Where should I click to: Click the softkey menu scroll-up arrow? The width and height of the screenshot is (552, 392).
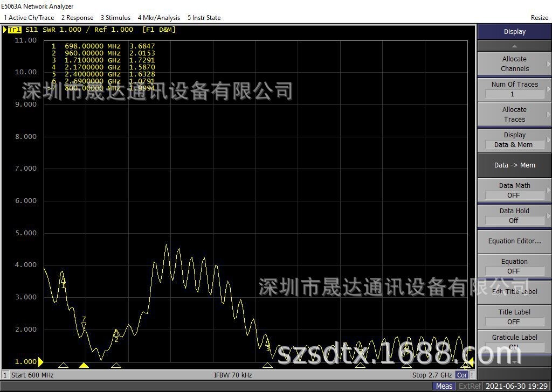pyautogui.click(x=514, y=46)
